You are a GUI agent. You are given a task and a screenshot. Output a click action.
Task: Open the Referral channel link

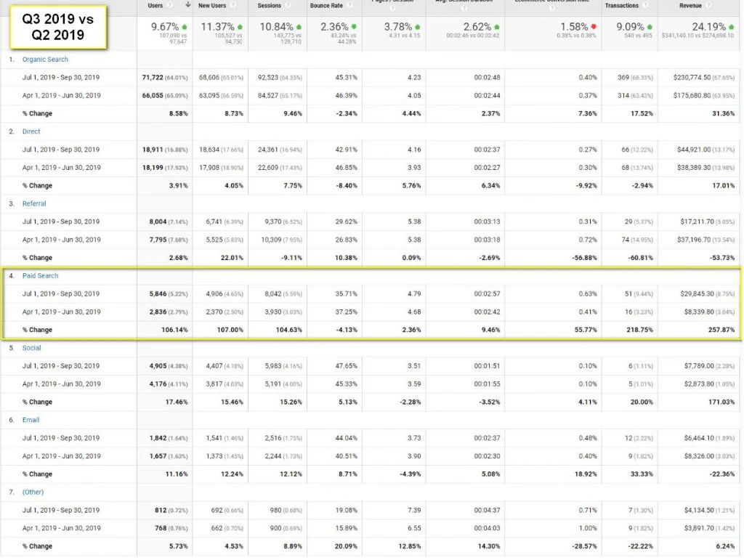pyautogui.click(x=34, y=203)
